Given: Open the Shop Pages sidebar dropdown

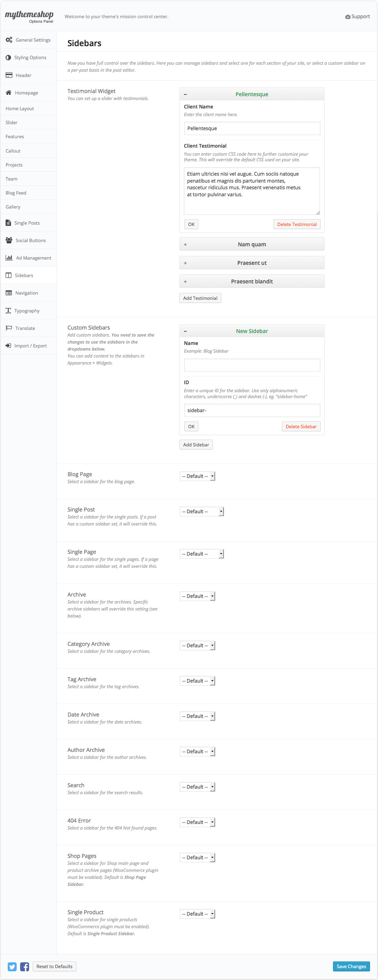Looking at the screenshot, I should tap(197, 858).
